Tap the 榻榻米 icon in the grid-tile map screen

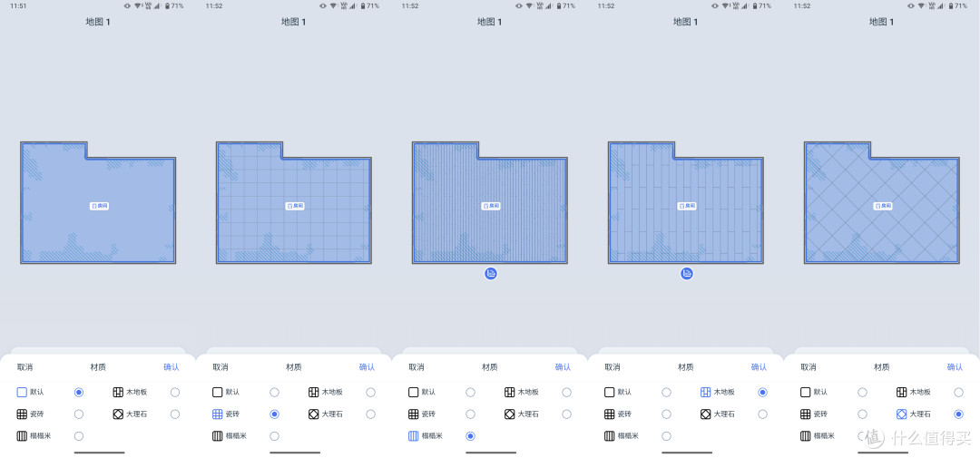[218, 436]
